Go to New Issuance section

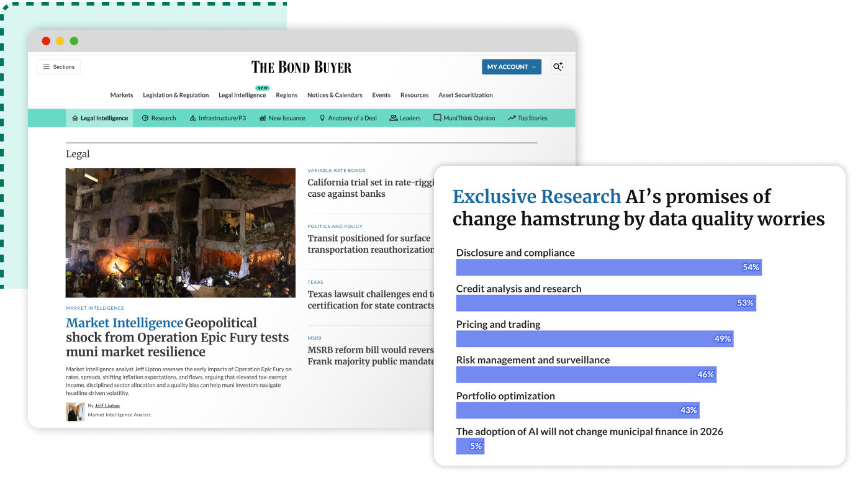(x=282, y=118)
